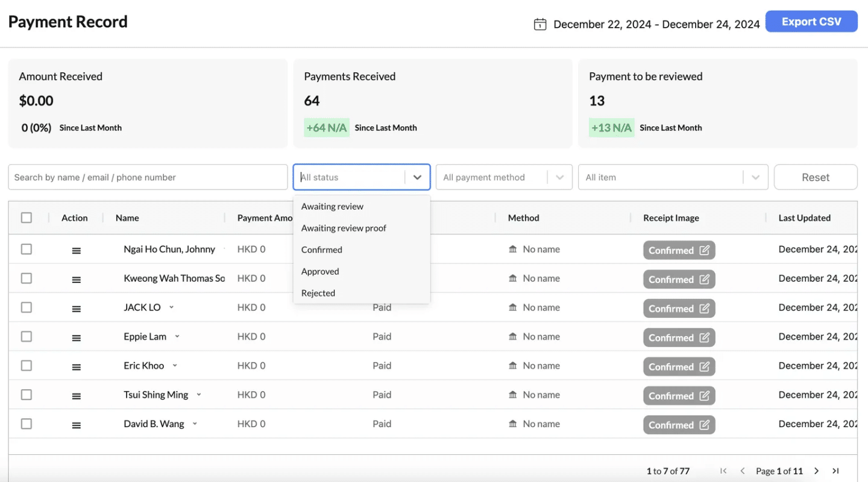Expand details chevron next to Eric Khoo
Viewport: 868px width, 482px height.
(x=175, y=365)
